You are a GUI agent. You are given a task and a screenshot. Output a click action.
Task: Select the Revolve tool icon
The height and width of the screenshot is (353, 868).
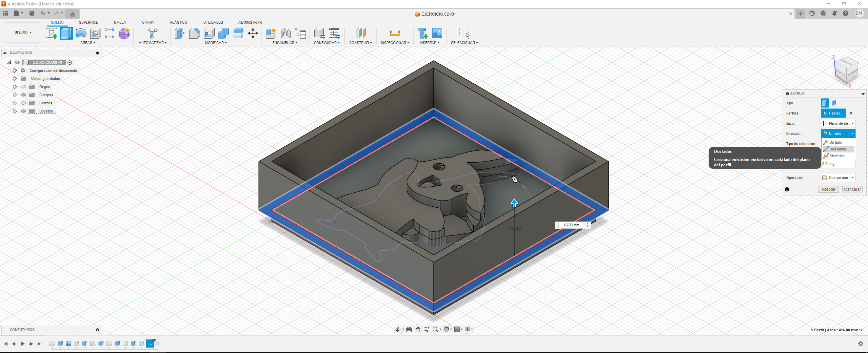[x=81, y=33]
